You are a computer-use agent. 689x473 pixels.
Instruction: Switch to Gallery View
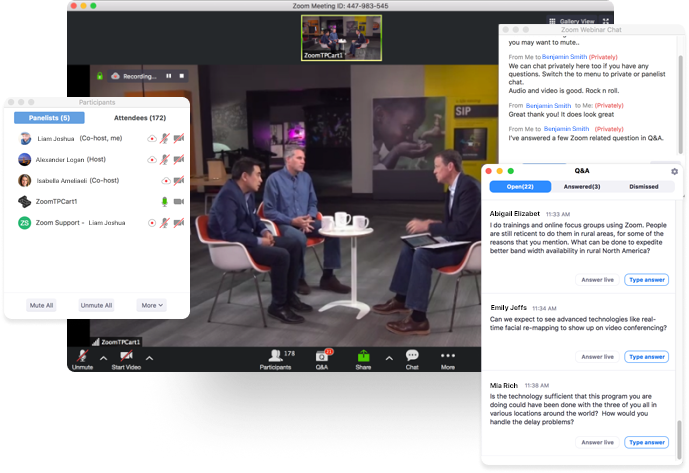[572, 21]
